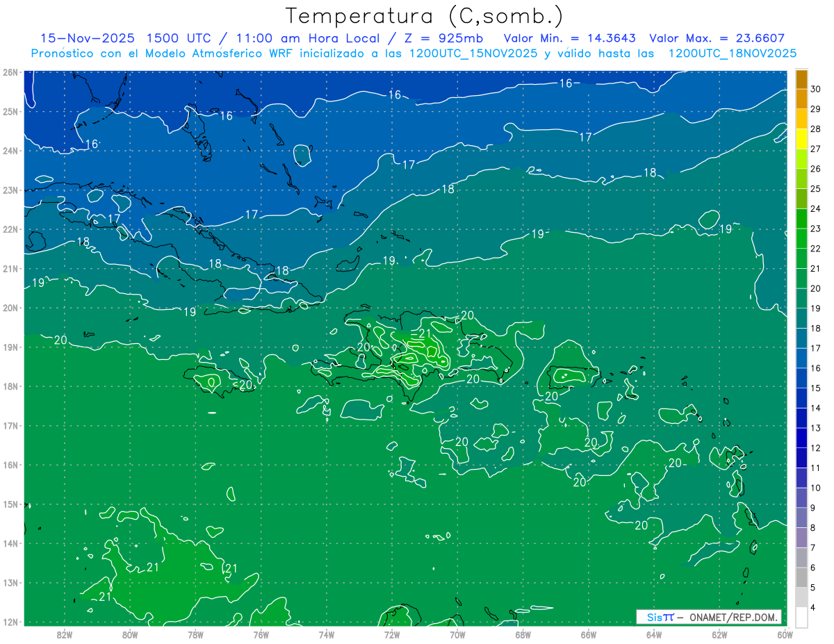834x644 pixels.
Task: Click the 12N latitude axis label
Action: point(10,622)
